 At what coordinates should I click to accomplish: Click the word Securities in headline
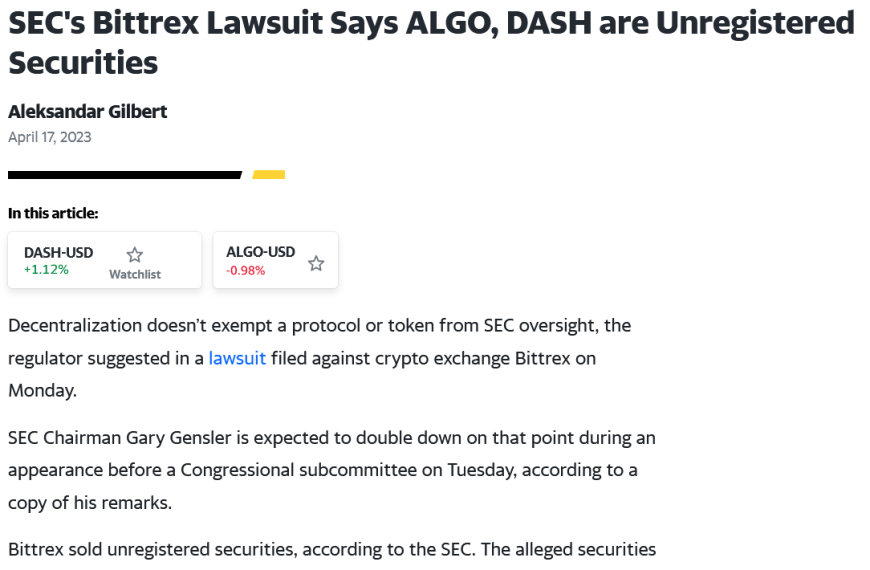tap(83, 62)
